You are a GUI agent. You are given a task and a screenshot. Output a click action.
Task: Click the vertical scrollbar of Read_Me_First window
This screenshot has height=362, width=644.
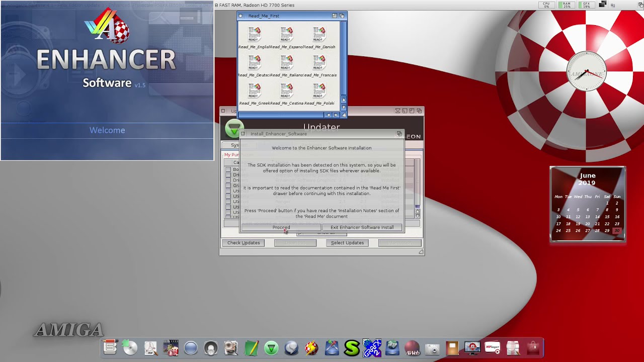344,58
